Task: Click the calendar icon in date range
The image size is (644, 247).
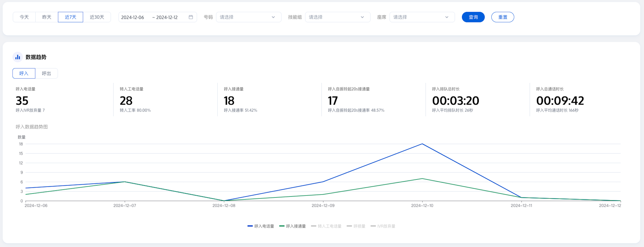Action: coord(191,17)
